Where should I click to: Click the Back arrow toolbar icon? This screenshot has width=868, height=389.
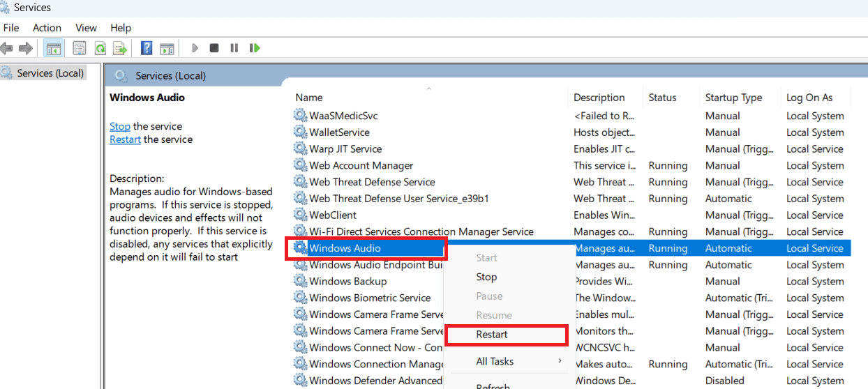[x=6, y=48]
